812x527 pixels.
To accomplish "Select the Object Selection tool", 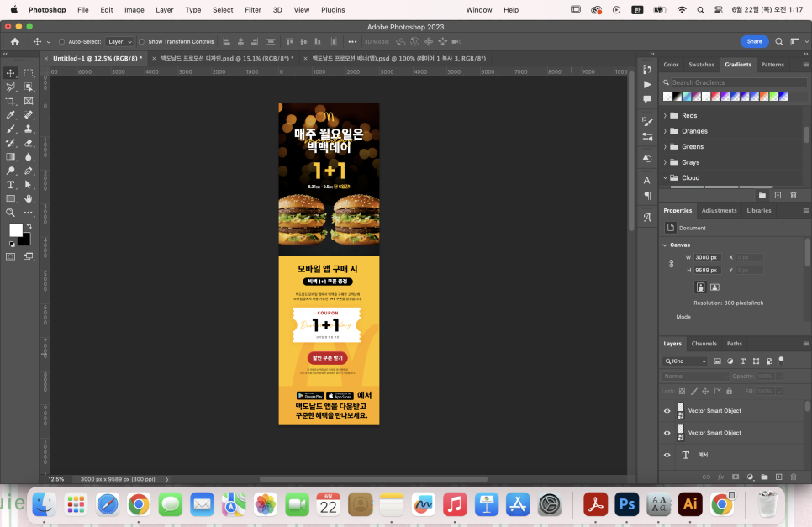I will [29, 87].
